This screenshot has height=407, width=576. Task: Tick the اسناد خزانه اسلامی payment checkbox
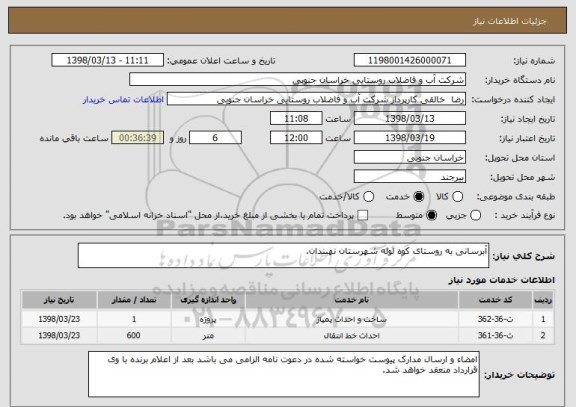[x=363, y=215]
